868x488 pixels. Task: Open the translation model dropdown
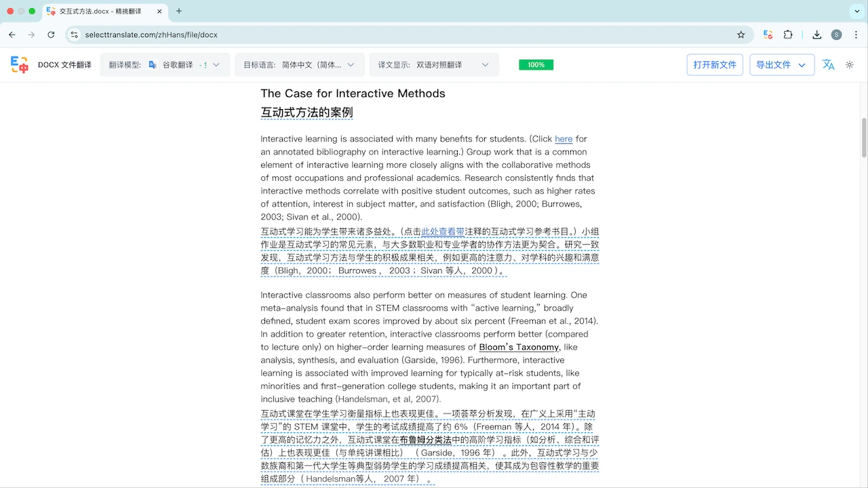click(165, 65)
